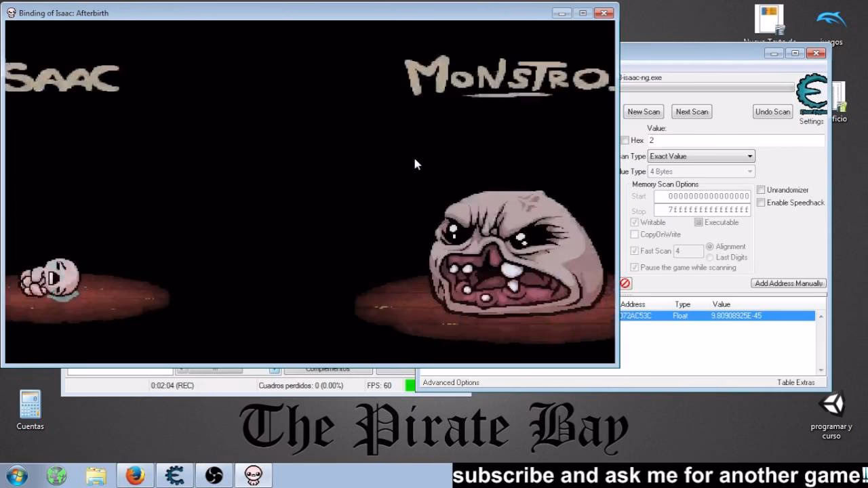
Task: Click the red no-entry icon above the address list
Action: click(x=625, y=283)
